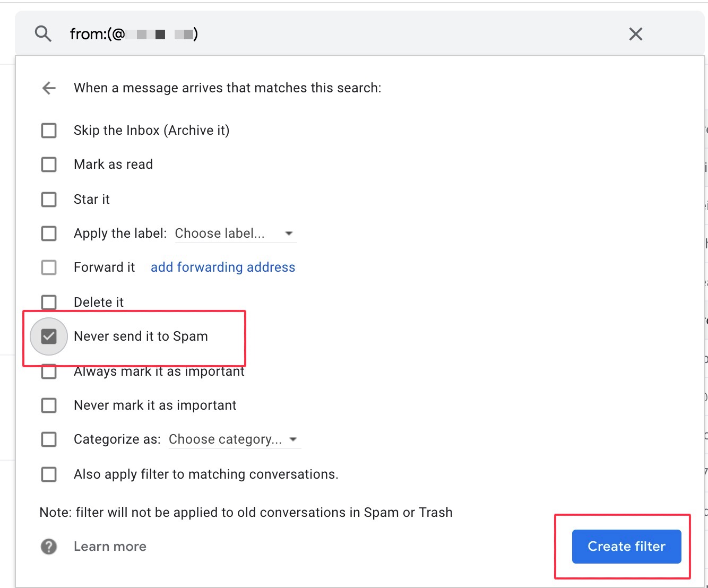Enable Also apply filter to matching conversations
This screenshot has width=708, height=588.
pyautogui.click(x=48, y=474)
